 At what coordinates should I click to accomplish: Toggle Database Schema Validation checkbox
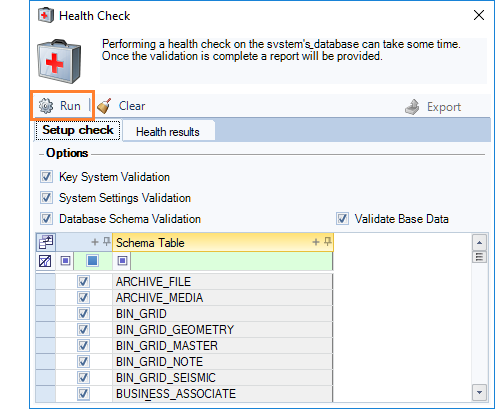(x=46, y=219)
